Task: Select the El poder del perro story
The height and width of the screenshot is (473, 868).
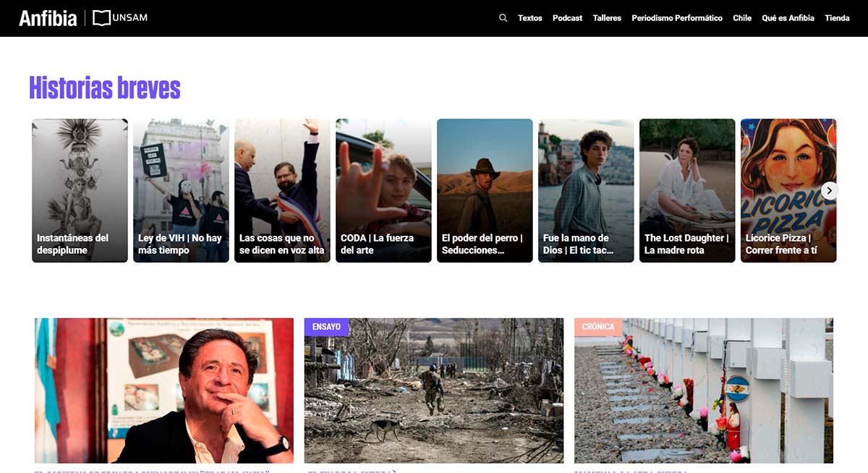Action: click(485, 190)
